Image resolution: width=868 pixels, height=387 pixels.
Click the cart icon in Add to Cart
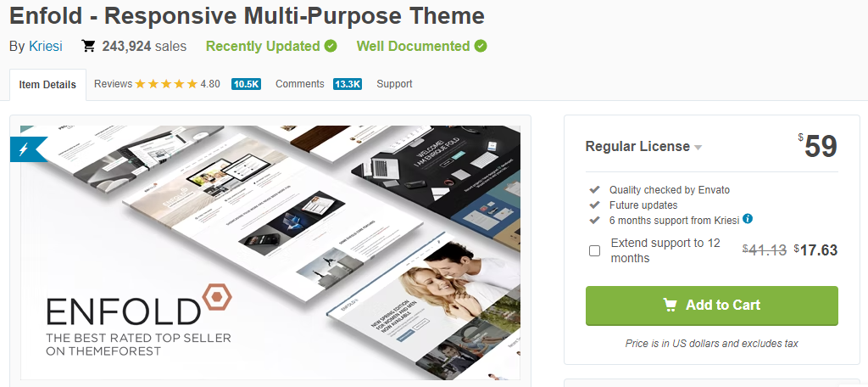coord(670,305)
